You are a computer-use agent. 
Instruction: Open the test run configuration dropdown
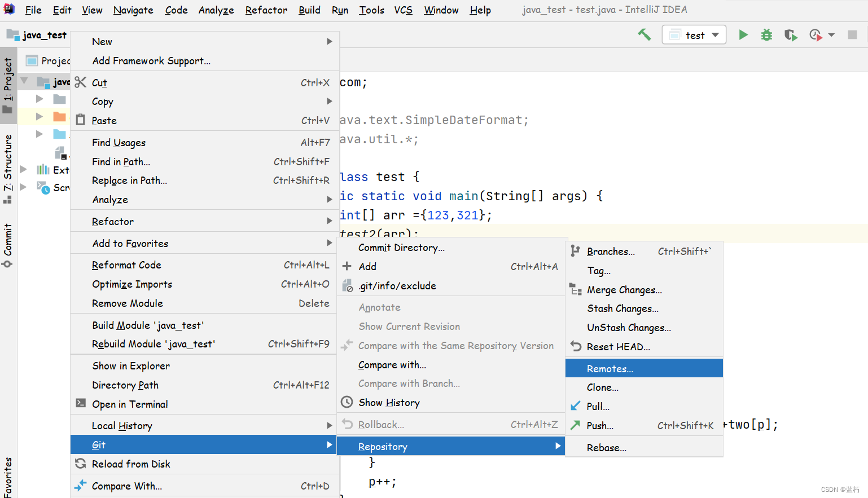click(694, 35)
